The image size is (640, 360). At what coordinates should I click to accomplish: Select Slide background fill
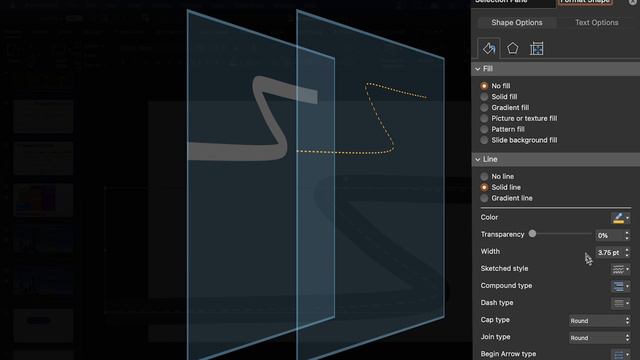coord(484,140)
